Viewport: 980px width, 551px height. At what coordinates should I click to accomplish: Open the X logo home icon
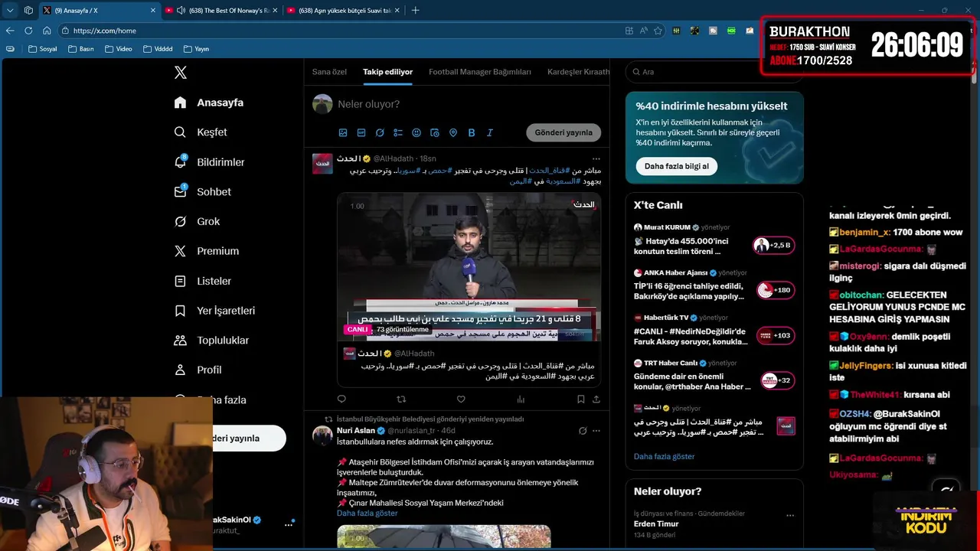point(181,73)
